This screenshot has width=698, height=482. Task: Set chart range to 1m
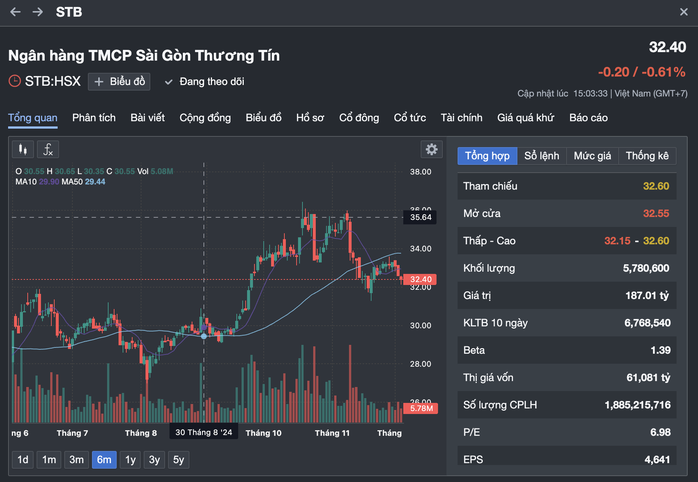pos(49,460)
